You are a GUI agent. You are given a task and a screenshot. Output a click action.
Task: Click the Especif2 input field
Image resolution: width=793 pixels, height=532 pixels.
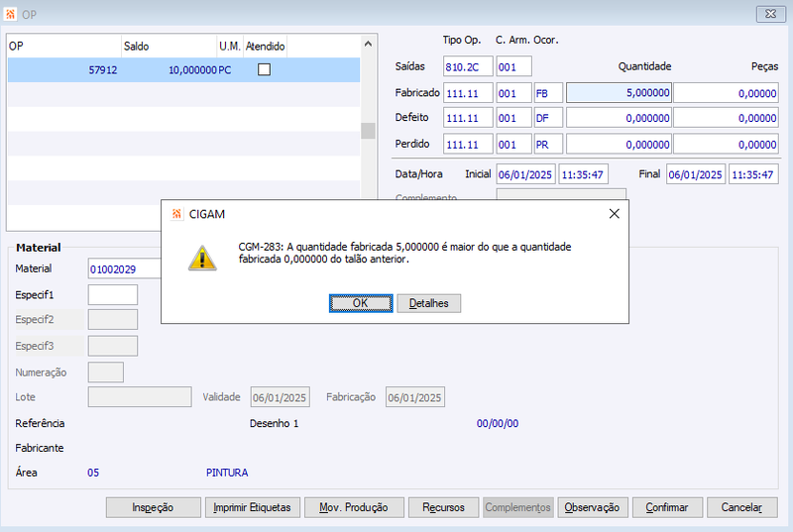113,319
